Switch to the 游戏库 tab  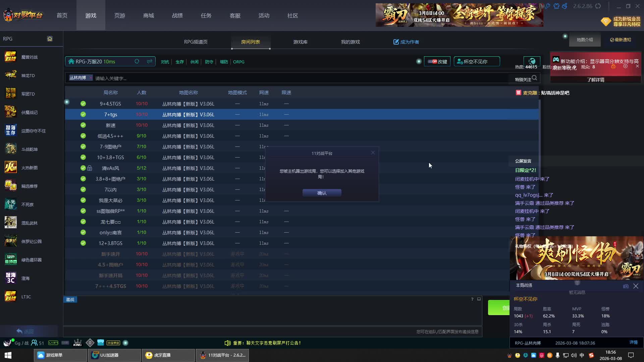click(x=300, y=42)
